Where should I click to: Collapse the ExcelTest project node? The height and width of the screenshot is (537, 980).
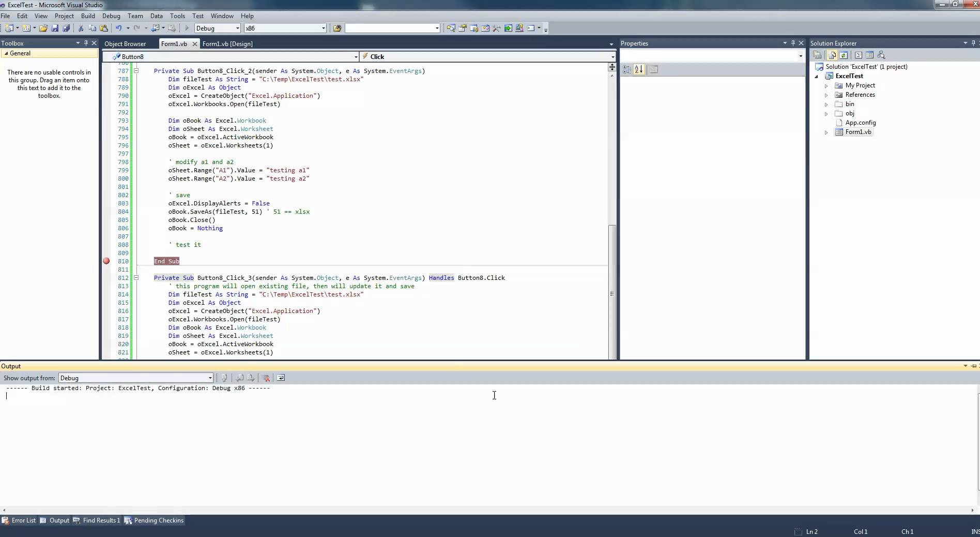pyautogui.click(x=817, y=76)
